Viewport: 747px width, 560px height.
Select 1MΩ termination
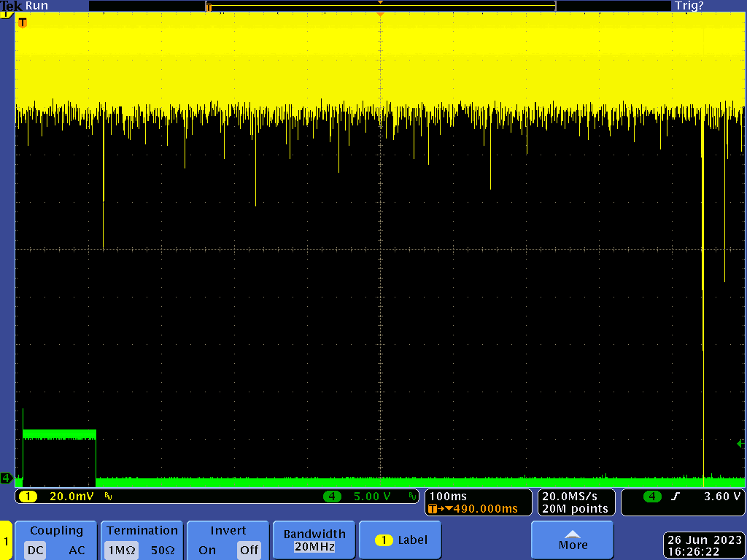[120, 551]
